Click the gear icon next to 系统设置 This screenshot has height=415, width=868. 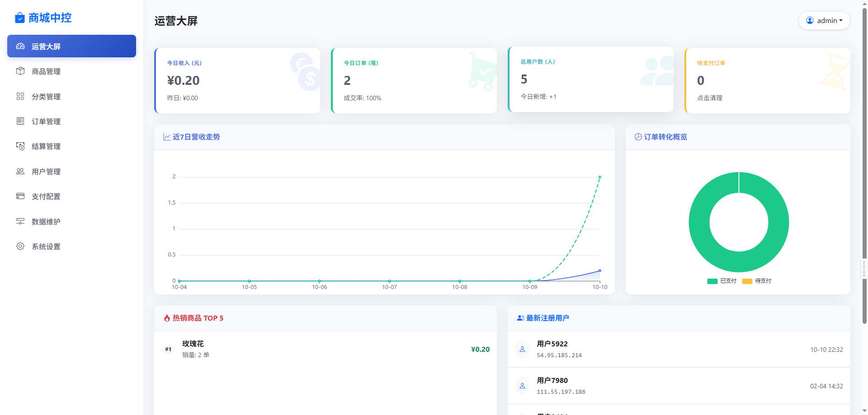point(20,246)
